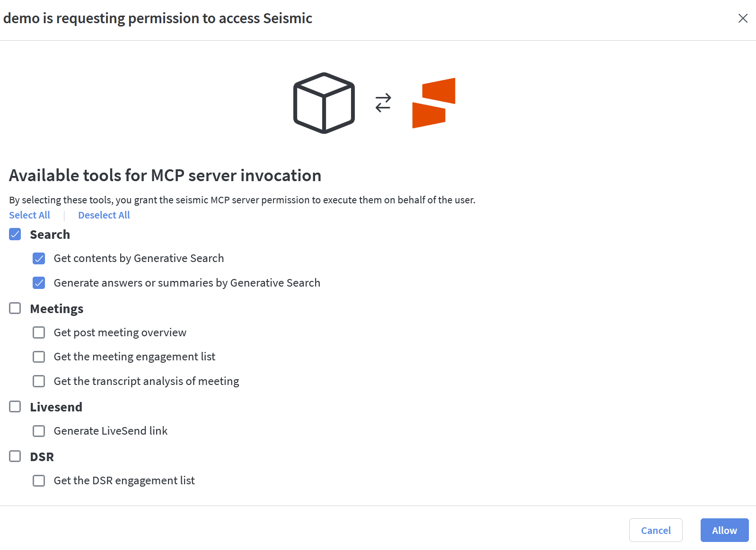Click the cube application icon
Viewport: 756px width, 550px height.
(324, 103)
